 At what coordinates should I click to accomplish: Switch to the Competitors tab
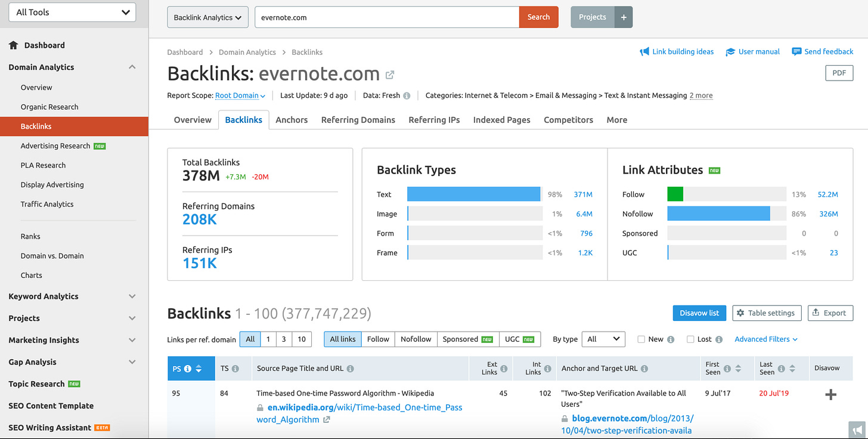pyautogui.click(x=568, y=120)
